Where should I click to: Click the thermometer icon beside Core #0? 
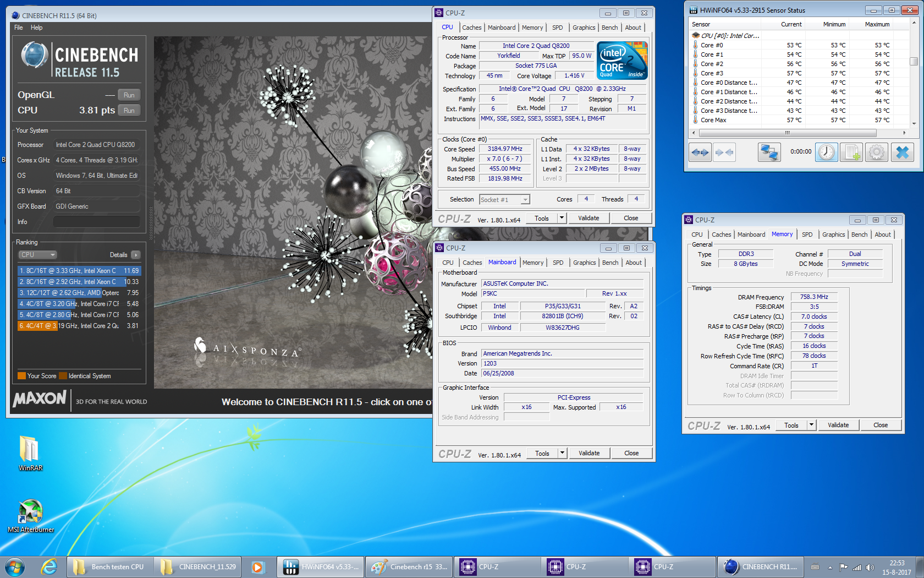[695, 45]
